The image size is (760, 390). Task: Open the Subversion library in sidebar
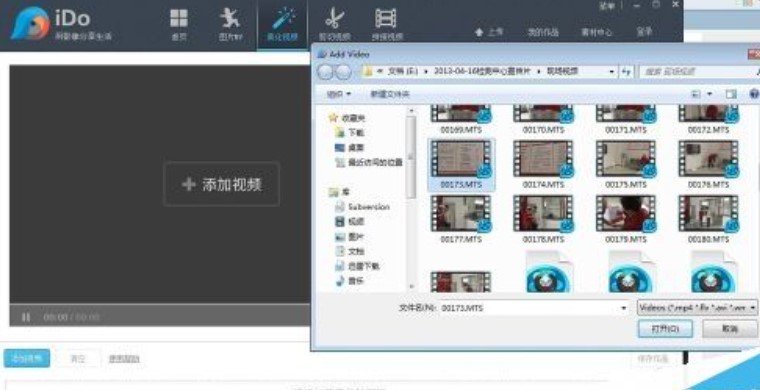363,207
